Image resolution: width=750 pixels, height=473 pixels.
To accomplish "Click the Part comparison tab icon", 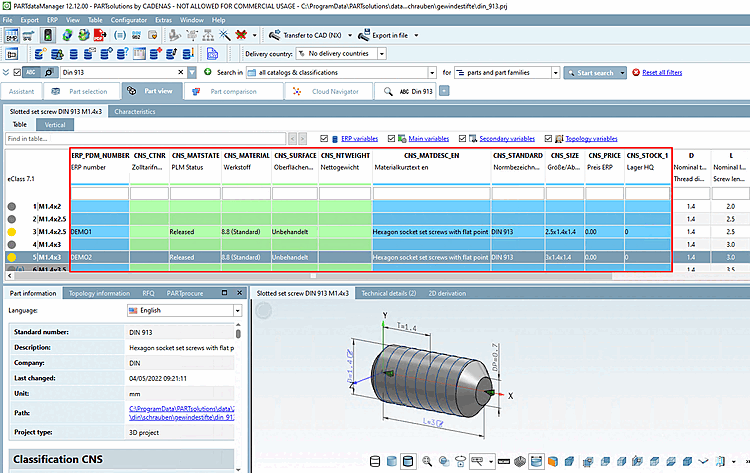I will 196,91.
